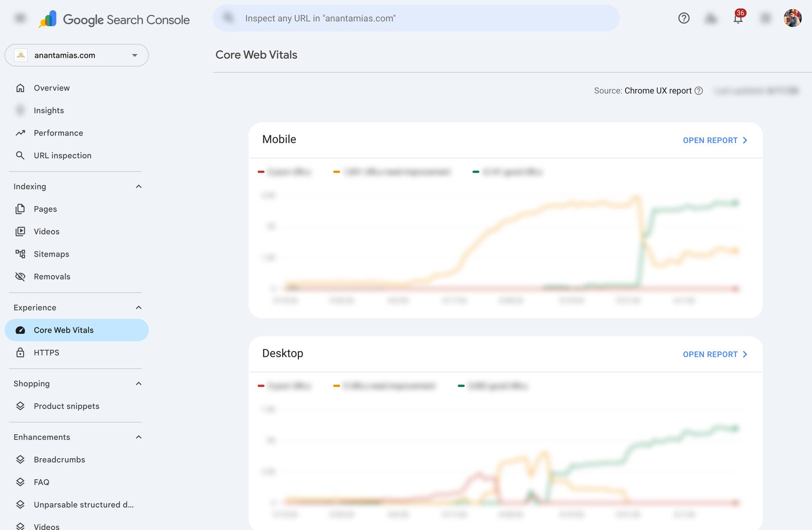Open the anantamias.com property dropdown

point(77,55)
